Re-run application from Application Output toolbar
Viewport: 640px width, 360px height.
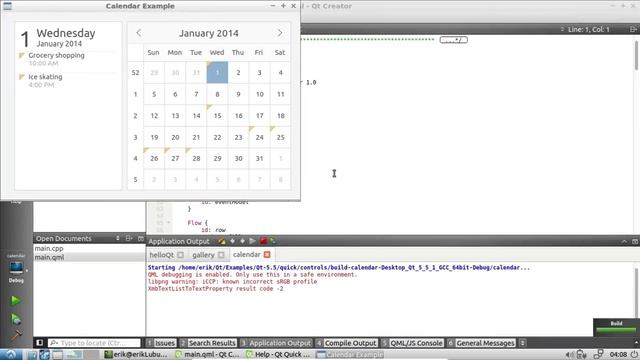coord(252,241)
